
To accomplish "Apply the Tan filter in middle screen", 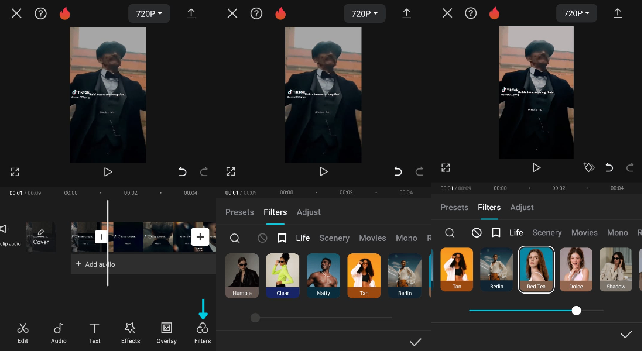I will [x=364, y=276].
